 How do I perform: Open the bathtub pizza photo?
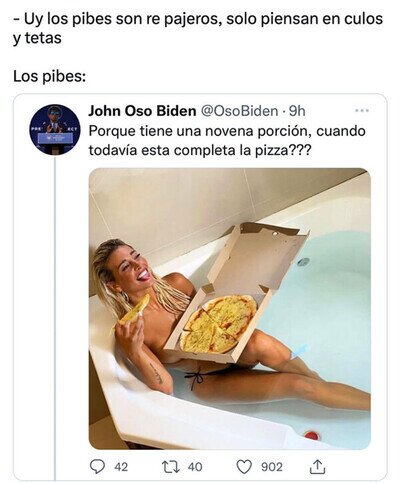[x=230, y=309]
